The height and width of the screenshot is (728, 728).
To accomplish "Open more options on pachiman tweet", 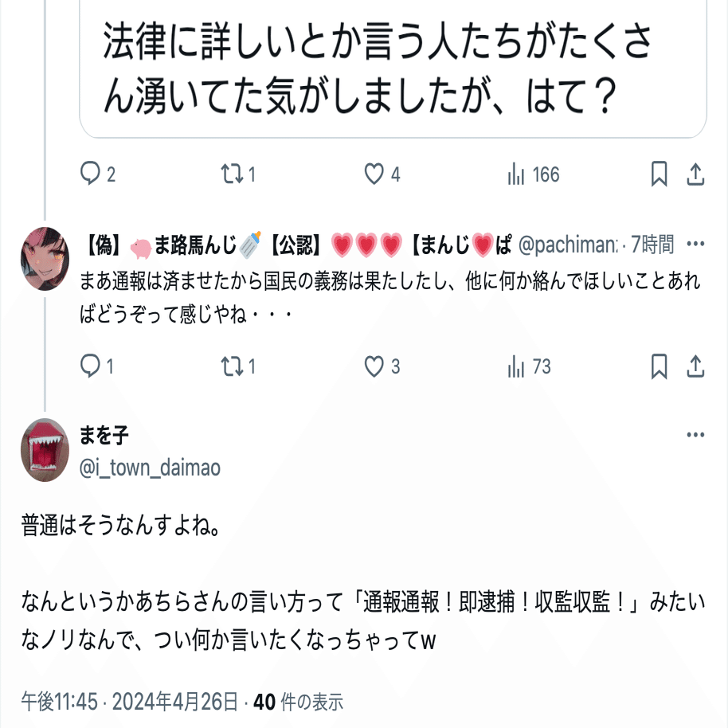I will [x=695, y=245].
